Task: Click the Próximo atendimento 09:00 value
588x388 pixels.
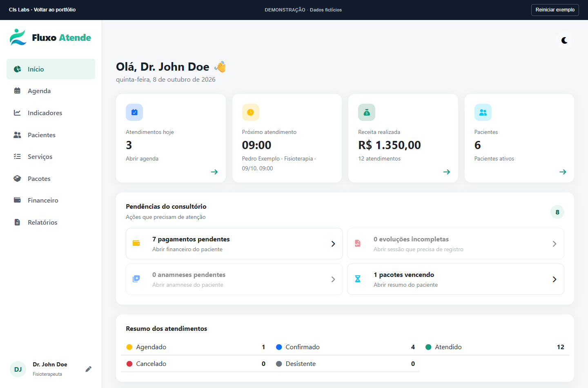Action: coord(257,145)
